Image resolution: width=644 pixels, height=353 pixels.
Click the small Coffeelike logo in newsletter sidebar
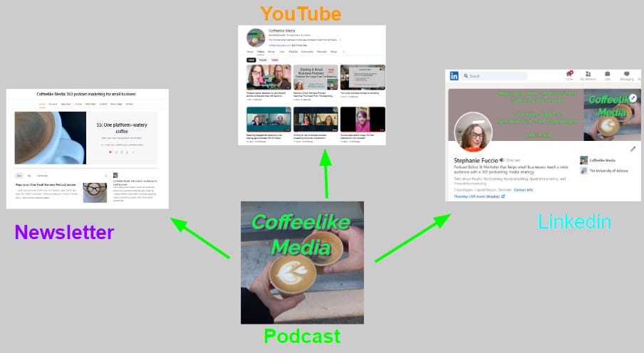click(x=115, y=175)
